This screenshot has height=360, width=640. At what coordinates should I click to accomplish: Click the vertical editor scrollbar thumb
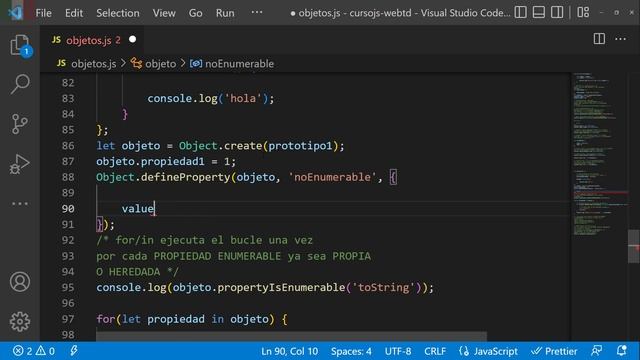(x=633, y=247)
